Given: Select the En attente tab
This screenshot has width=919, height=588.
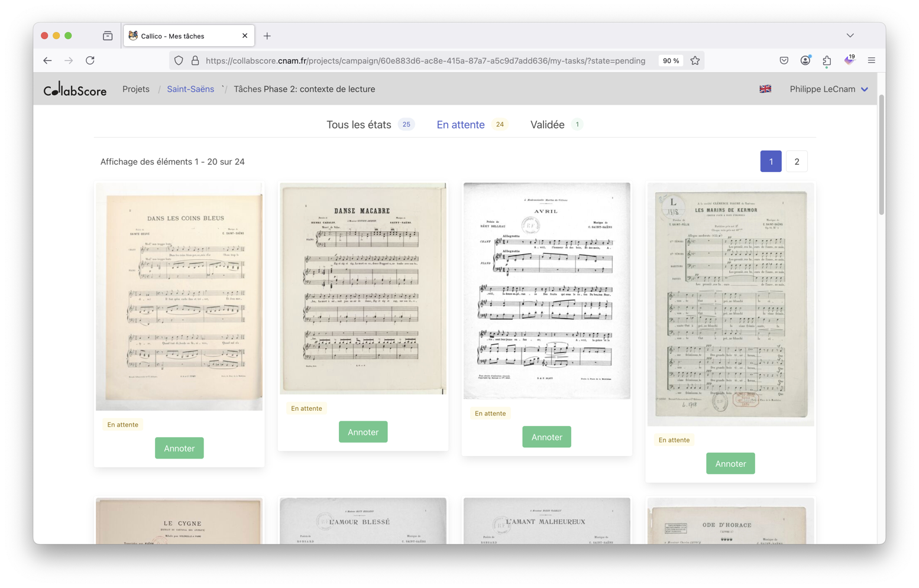Looking at the screenshot, I should pyautogui.click(x=472, y=125).
